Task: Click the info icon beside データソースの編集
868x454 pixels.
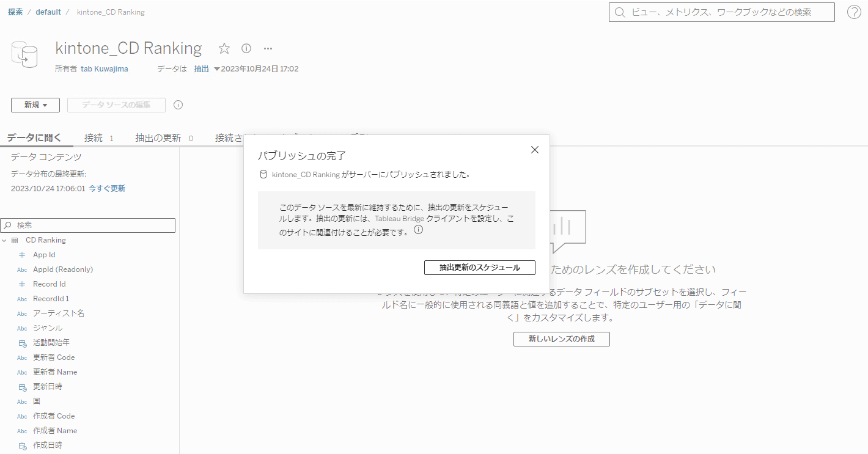Action: click(178, 104)
